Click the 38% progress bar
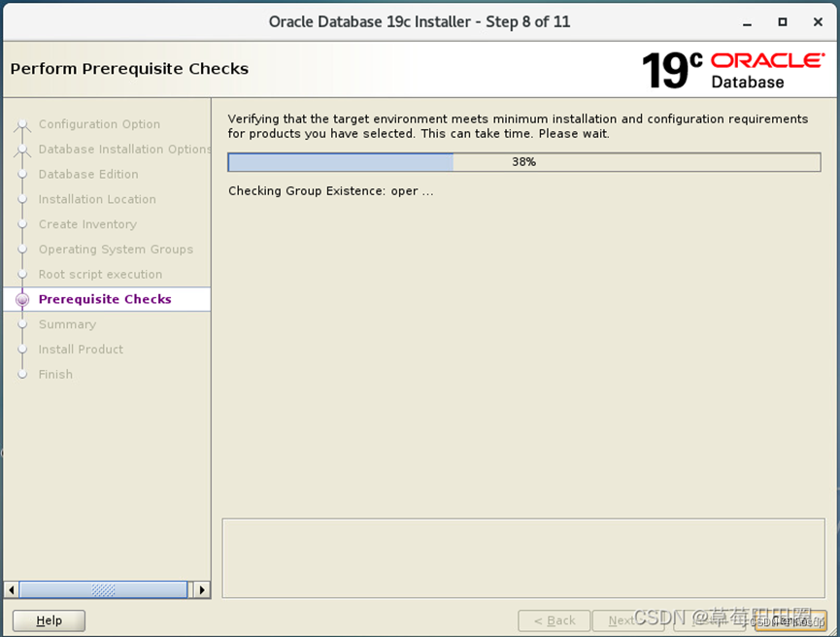This screenshot has width=840, height=637. click(524, 162)
